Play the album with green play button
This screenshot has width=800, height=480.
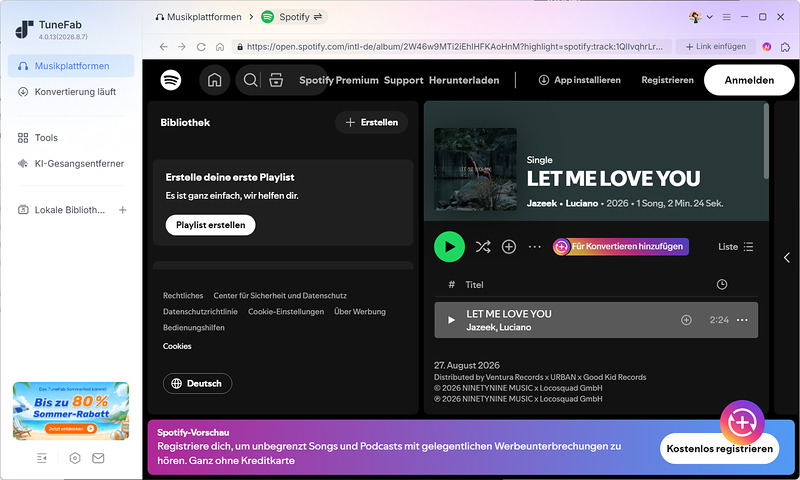(449, 247)
